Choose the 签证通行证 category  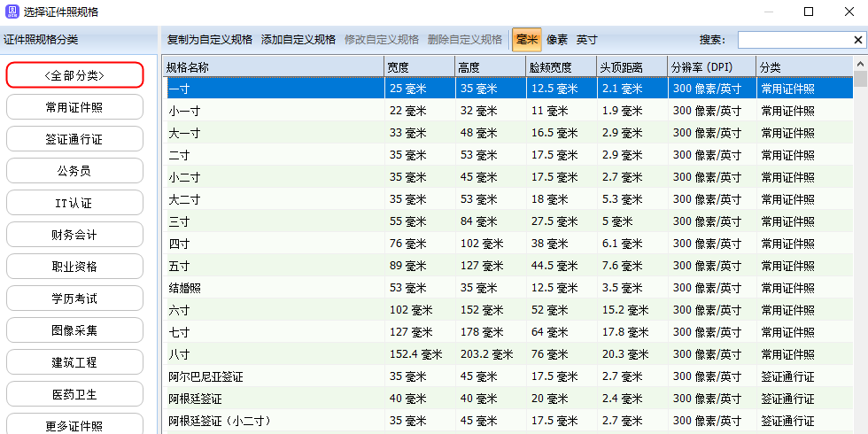click(74, 139)
